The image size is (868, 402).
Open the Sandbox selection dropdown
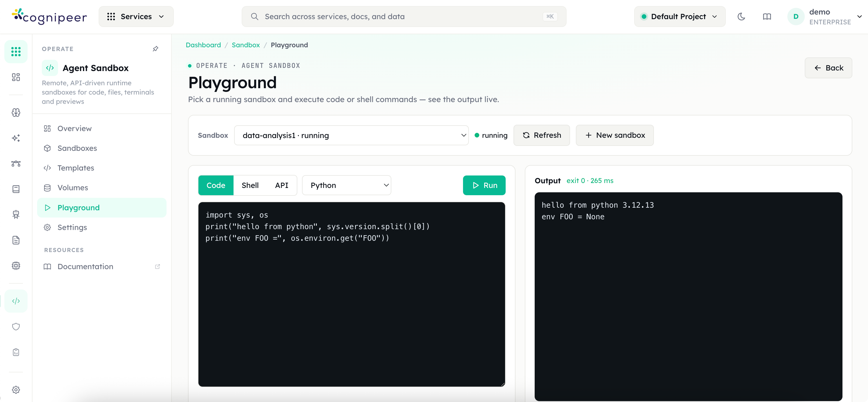[351, 135]
